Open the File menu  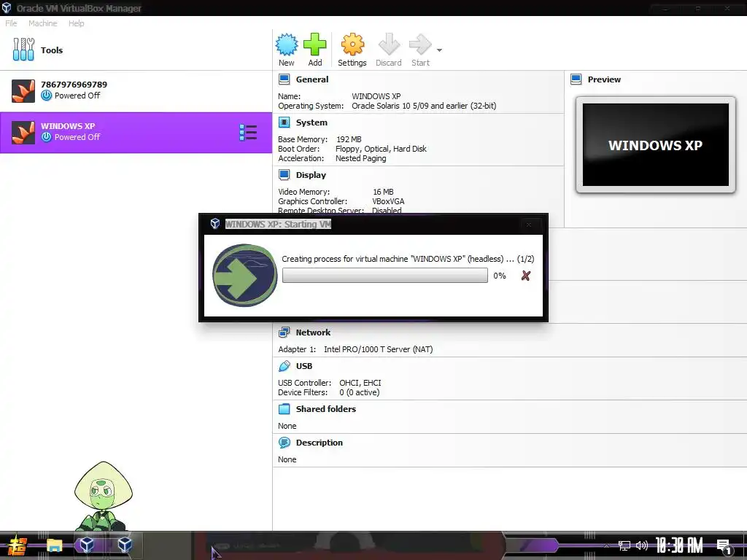[11, 23]
